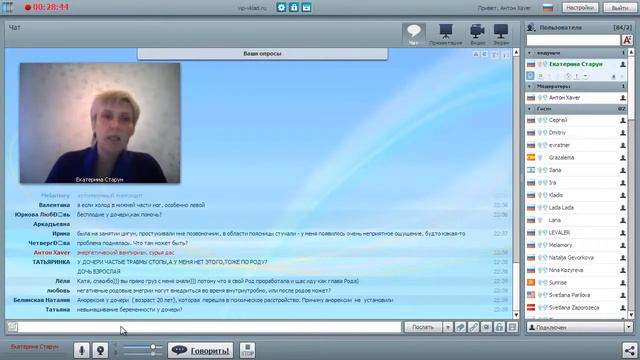640x360 pixels.
Task: Click the Выйти logout button
Action: pos(620,7)
